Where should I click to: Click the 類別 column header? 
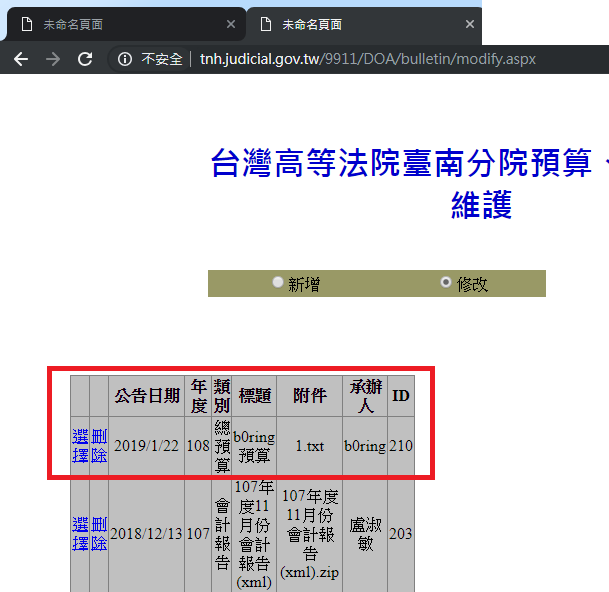222,396
